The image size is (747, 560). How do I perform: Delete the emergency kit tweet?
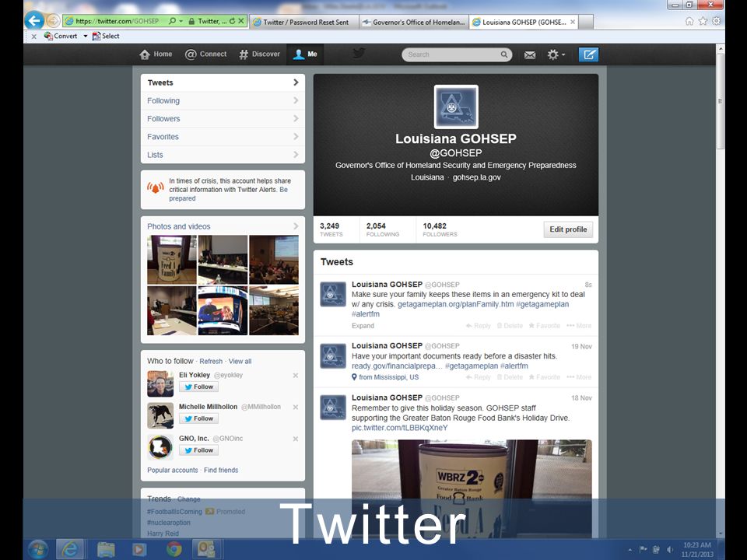click(510, 326)
